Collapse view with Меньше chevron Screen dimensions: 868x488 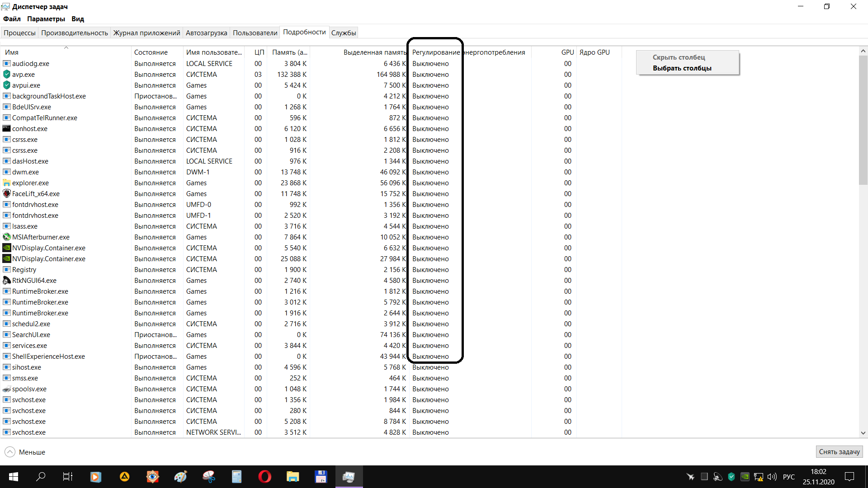[10, 452]
